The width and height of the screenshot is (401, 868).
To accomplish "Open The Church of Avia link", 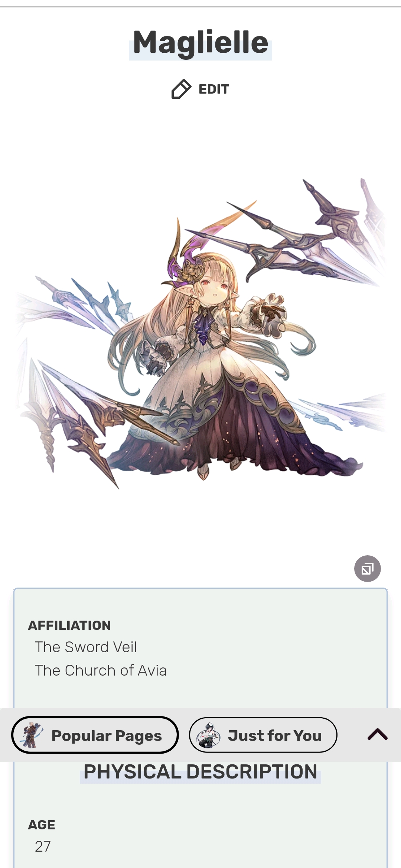I will 101,670.
